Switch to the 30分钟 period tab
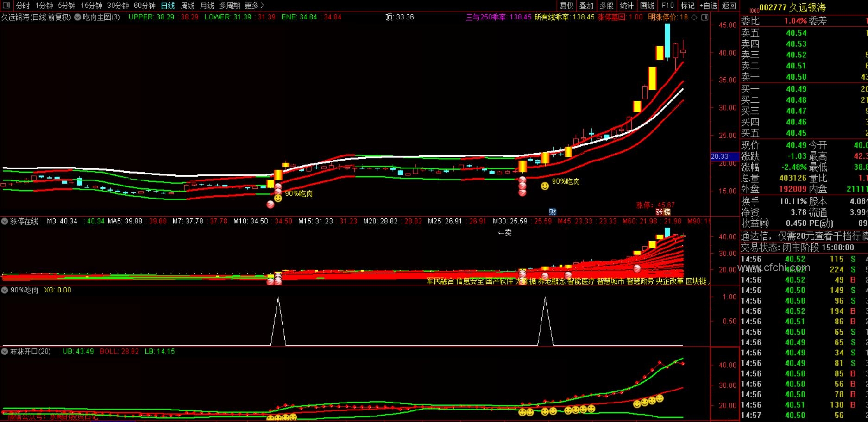 click(118, 6)
